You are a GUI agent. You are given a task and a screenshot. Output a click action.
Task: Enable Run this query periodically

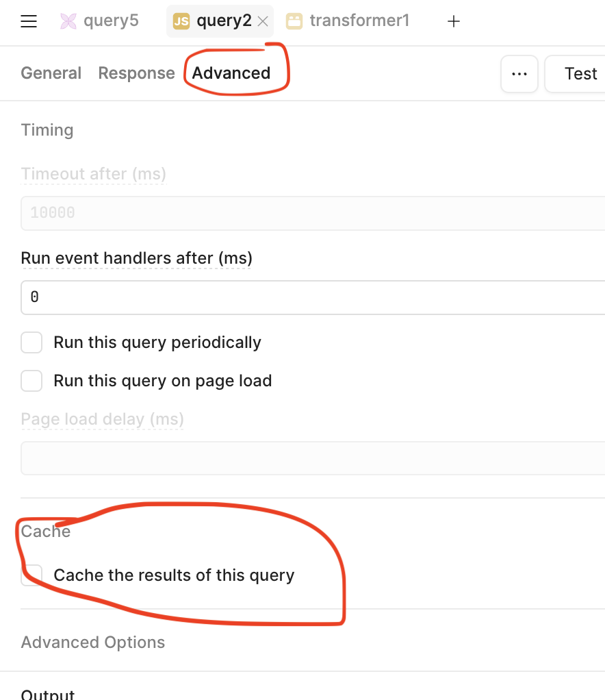point(32,342)
